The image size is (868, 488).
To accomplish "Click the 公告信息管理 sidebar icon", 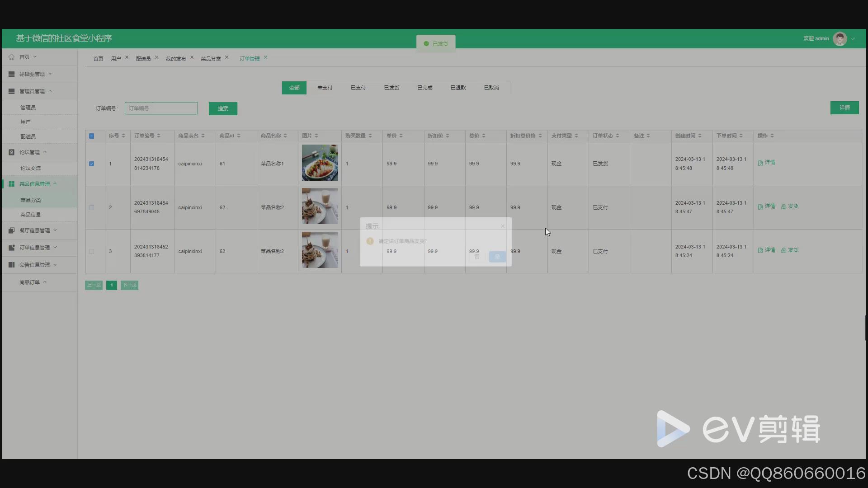I will point(12,265).
